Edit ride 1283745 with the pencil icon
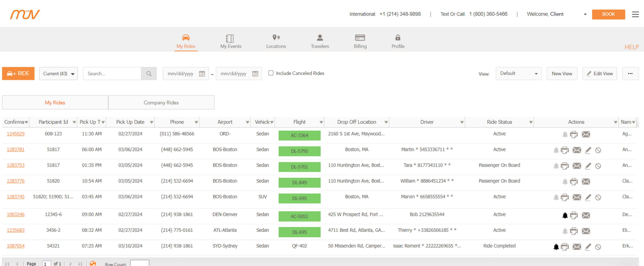 coord(588,197)
